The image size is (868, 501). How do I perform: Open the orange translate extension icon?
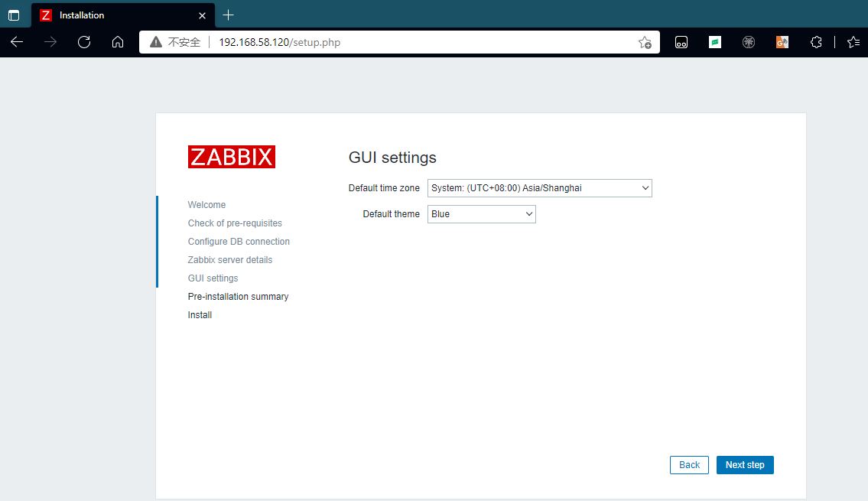782,42
